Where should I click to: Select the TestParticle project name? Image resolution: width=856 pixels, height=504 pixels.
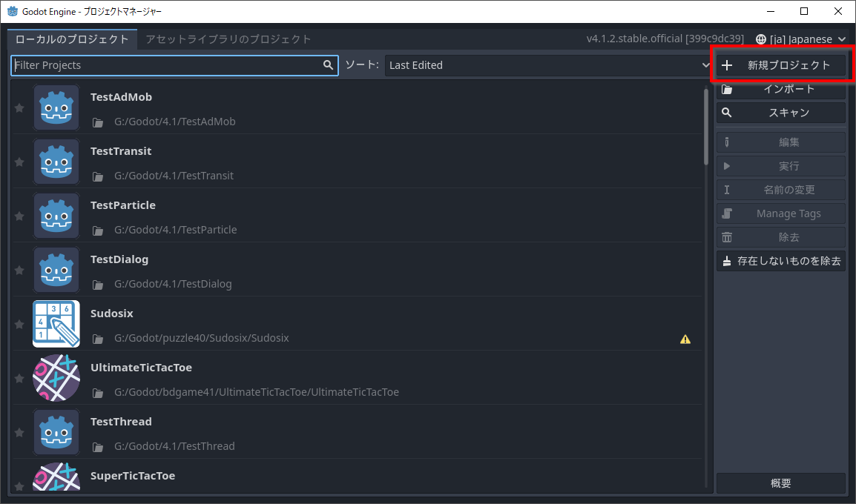tap(123, 205)
